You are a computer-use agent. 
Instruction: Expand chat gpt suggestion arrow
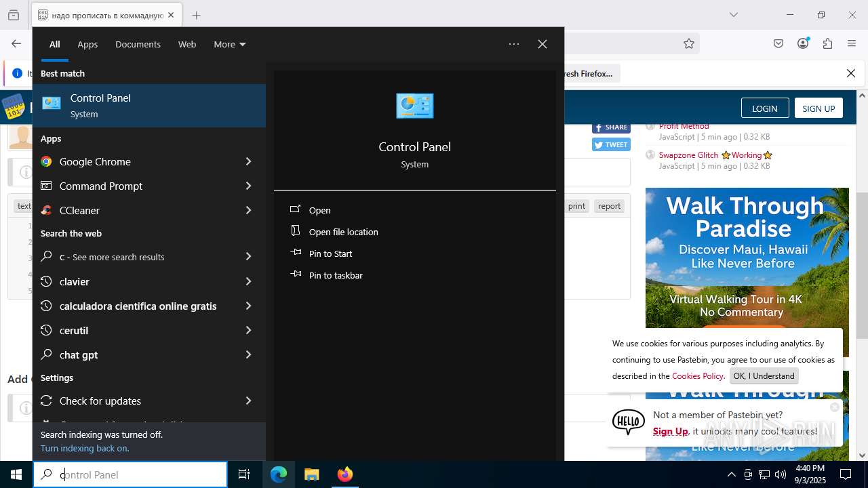[248, 354]
